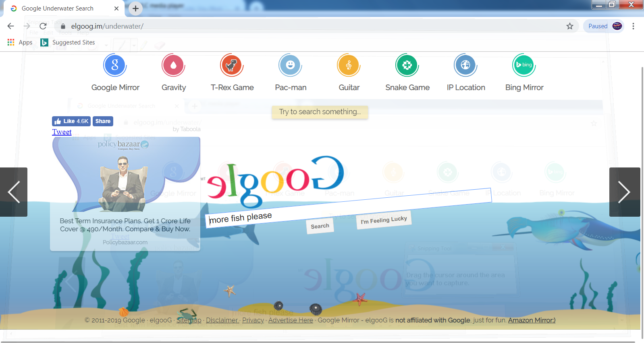Click the T-Rex Game text label
644x343 pixels.
(232, 88)
